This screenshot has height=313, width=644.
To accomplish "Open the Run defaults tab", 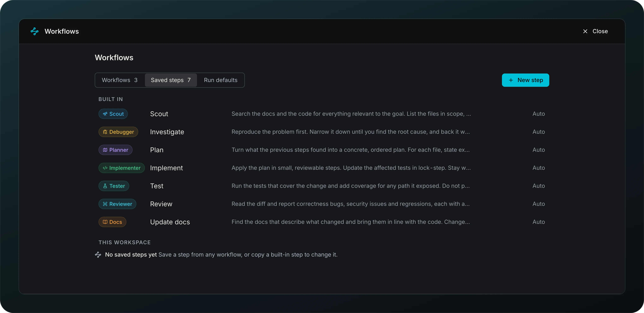I will pos(221,80).
